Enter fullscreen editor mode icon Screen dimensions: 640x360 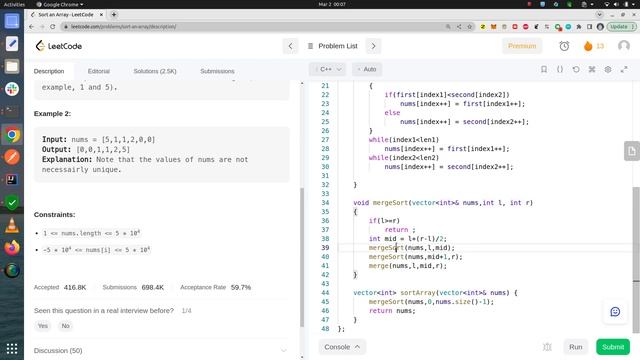pyautogui.click(x=624, y=69)
